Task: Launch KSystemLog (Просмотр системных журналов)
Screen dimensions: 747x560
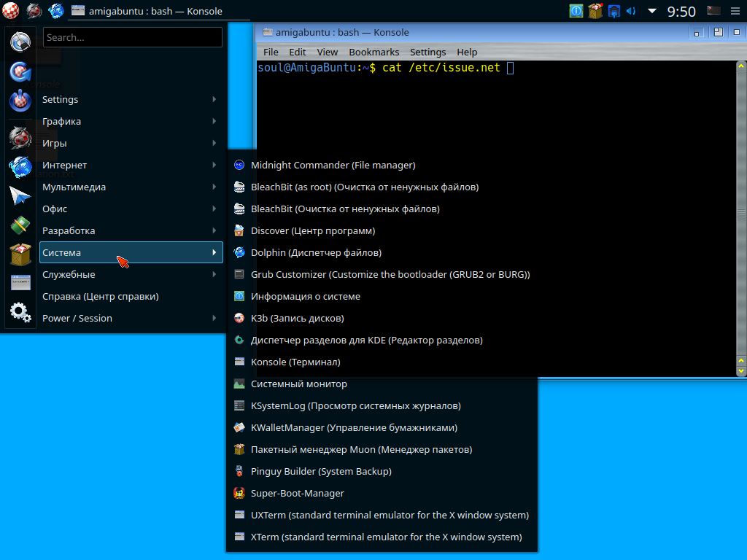Action: click(382, 406)
